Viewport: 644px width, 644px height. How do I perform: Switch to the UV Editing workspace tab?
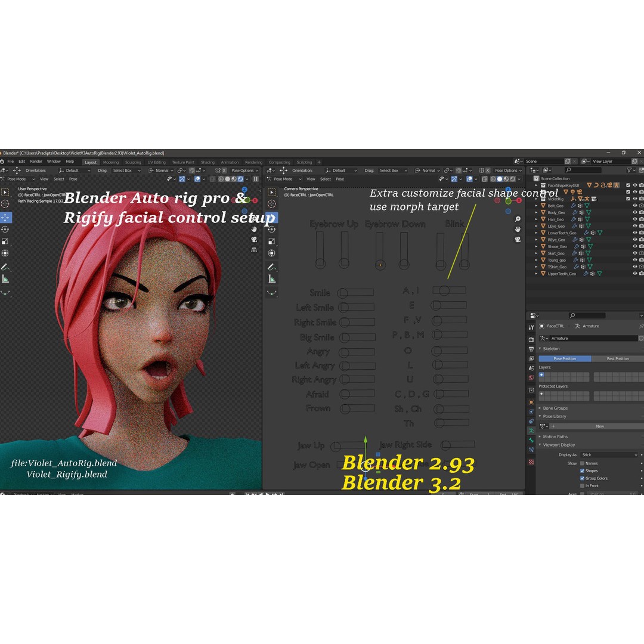tap(156, 162)
